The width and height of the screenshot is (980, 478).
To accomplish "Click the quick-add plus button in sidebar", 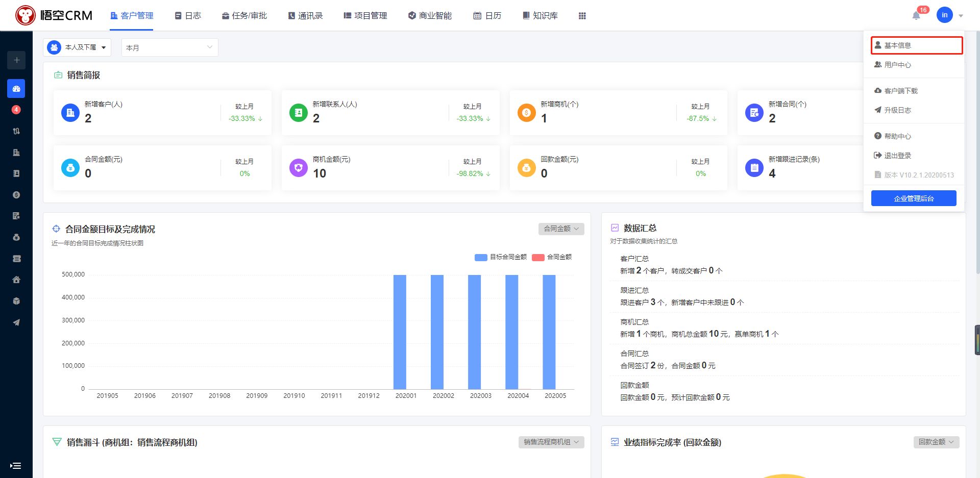I will pos(16,60).
